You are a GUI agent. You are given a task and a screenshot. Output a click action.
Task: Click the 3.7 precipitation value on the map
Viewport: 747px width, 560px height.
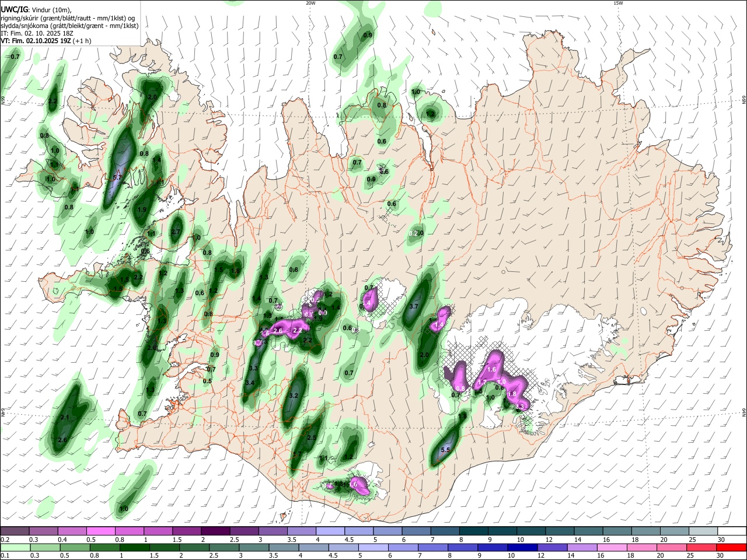pyautogui.click(x=414, y=306)
